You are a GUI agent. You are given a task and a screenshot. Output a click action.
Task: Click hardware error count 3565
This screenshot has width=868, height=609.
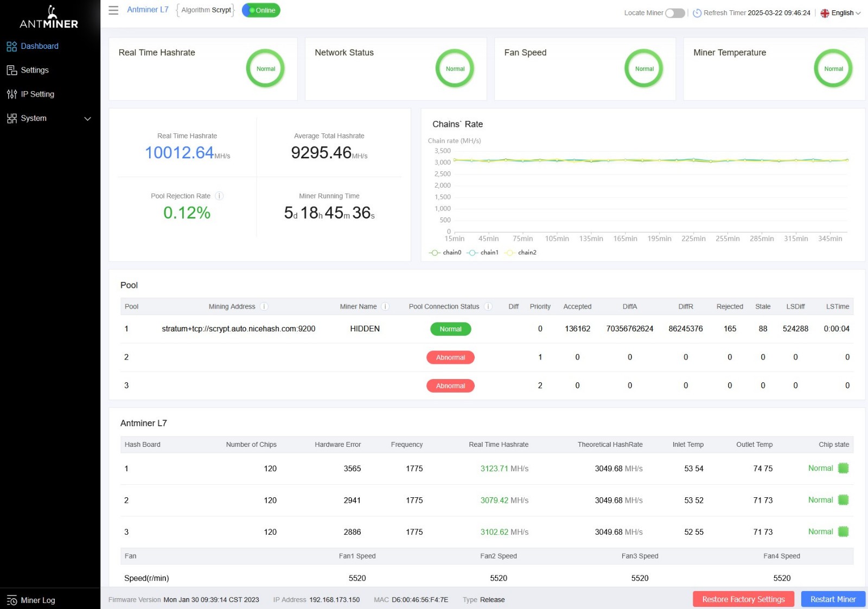pyautogui.click(x=352, y=469)
